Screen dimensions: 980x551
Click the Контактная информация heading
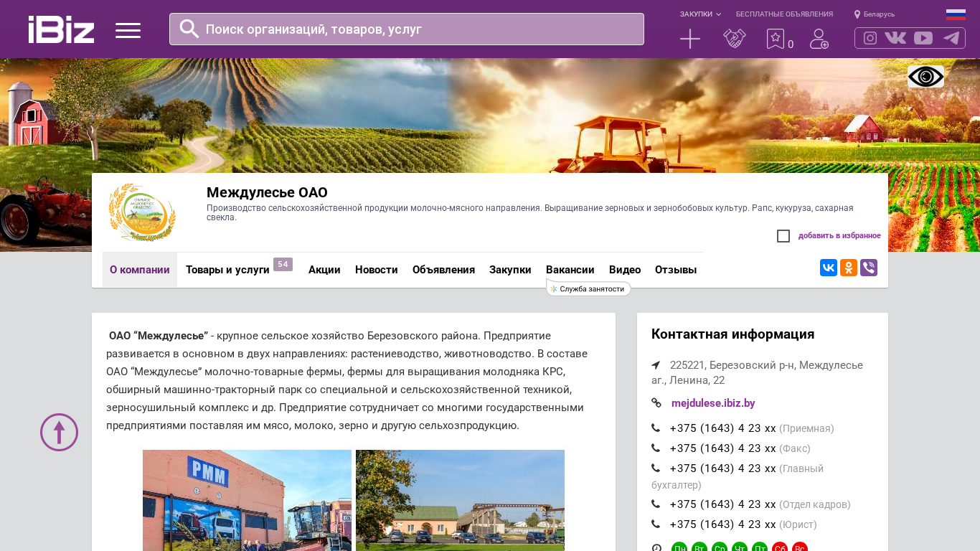click(732, 334)
